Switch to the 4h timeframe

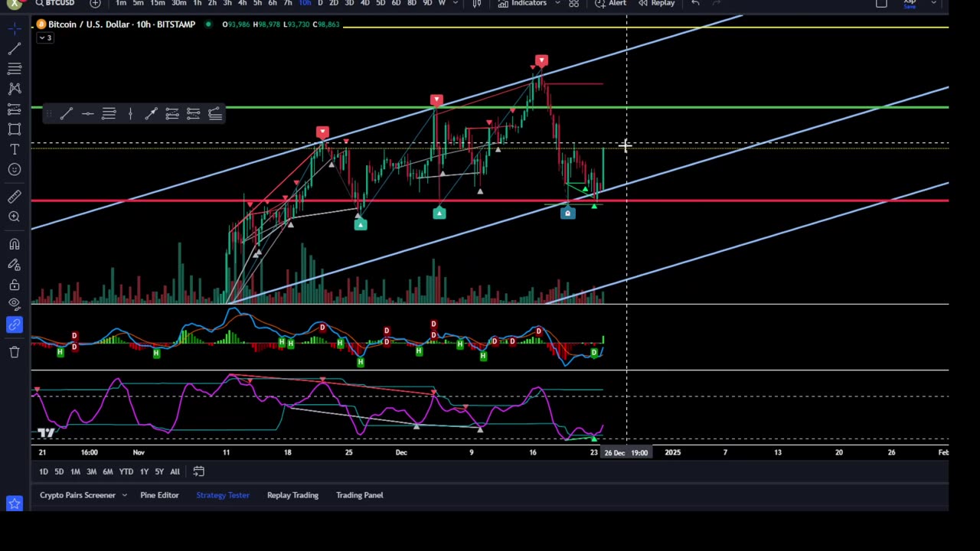point(242,3)
